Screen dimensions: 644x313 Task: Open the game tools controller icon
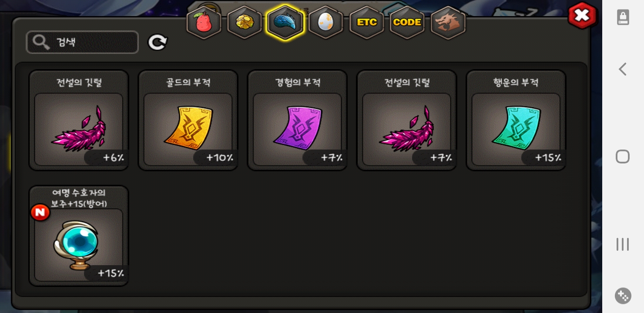(623, 296)
